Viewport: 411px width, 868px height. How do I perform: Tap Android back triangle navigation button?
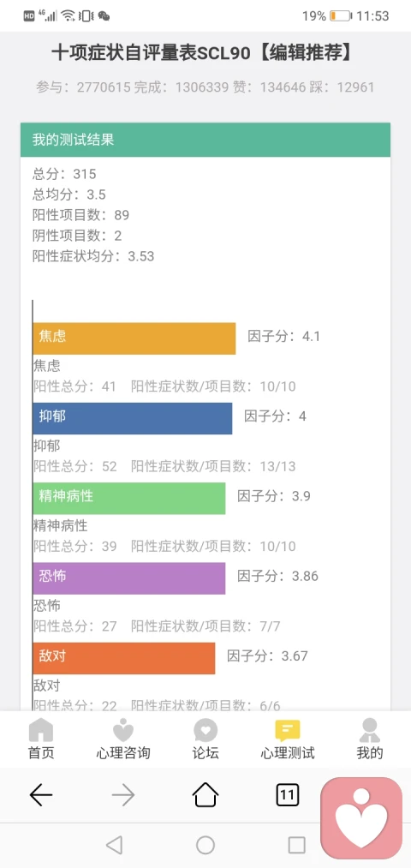[x=114, y=845]
